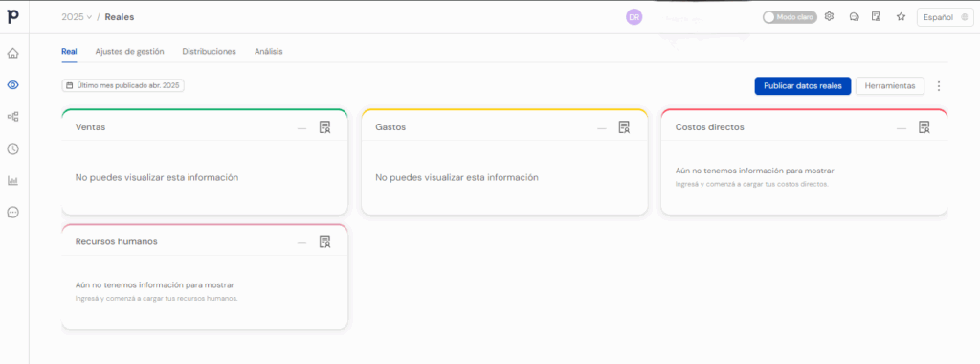Viewport: 980px width, 364px height.
Task: Open the home icon in the sidebar
Action: point(12,54)
